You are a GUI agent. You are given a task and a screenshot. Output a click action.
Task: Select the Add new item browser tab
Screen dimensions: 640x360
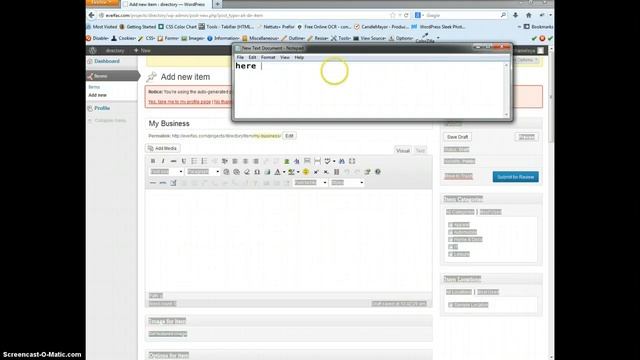tap(166, 4)
